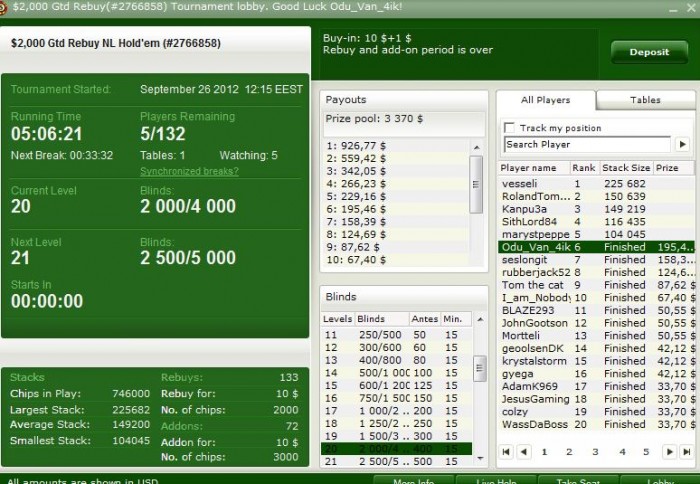The image size is (700, 484).
Task: Enable Track my position checkbox
Action: tap(509, 128)
